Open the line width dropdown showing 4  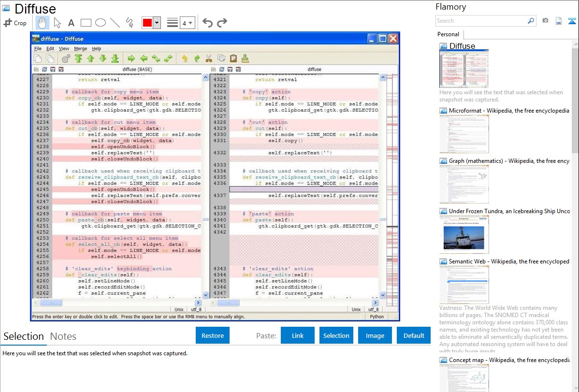187,23
